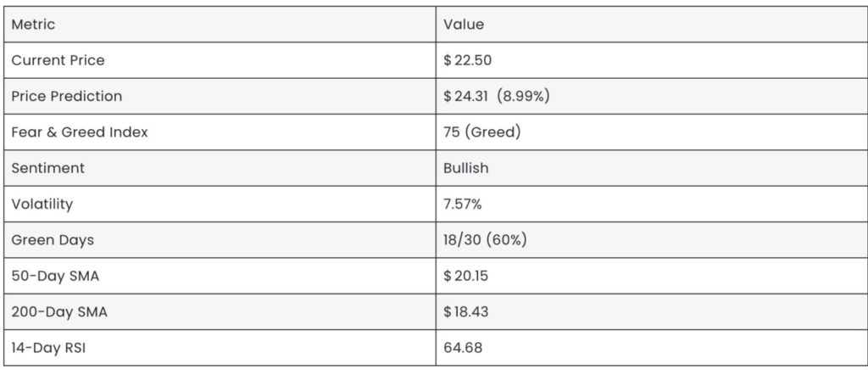Viewport: 868px width, 370px height.
Task: Click the $24.31 (8.99%) prediction value
Action: (497, 97)
